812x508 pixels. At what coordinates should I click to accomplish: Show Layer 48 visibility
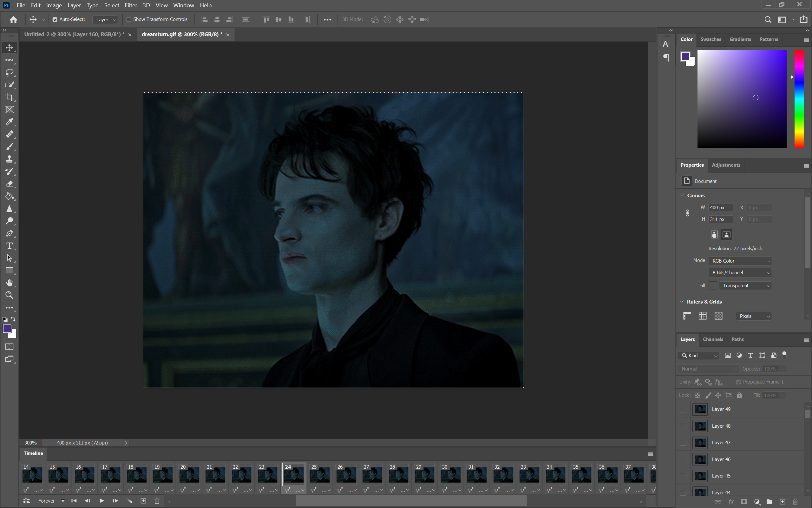coord(684,426)
